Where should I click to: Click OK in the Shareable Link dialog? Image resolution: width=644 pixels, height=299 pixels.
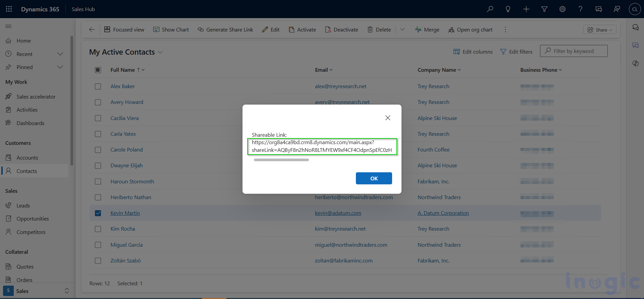(374, 178)
